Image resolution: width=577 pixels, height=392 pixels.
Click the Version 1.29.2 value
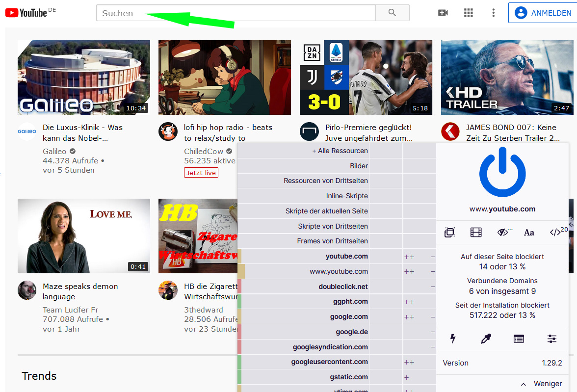pyautogui.click(x=551, y=363)
